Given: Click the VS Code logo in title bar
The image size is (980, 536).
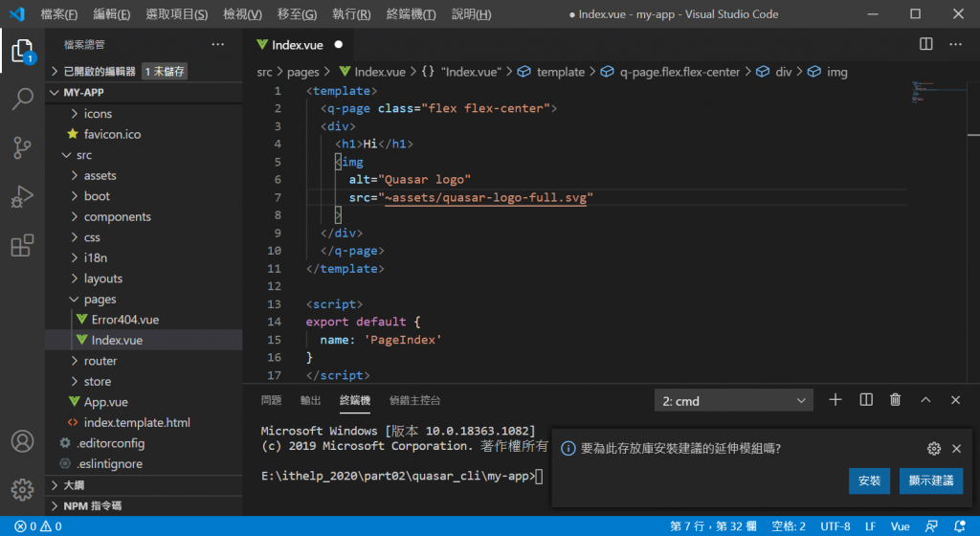Looking at the screenshot, I should coord(17,13).
